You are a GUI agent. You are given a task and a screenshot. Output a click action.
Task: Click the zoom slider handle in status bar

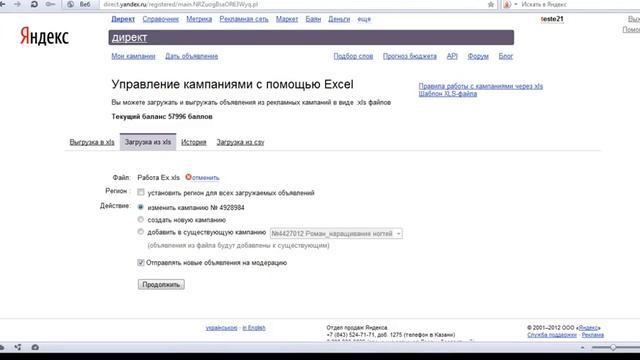pyautogui.click(x=613, y=347)
